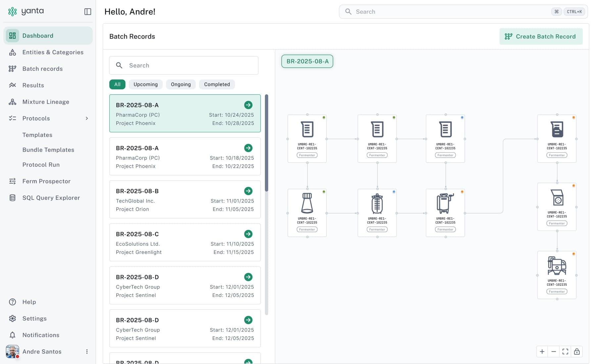The width and height of the screenshot is (596, 364).
Task: Click Andre Santos avatar picture
Action: pyautogui.click(x=13, y=352)
